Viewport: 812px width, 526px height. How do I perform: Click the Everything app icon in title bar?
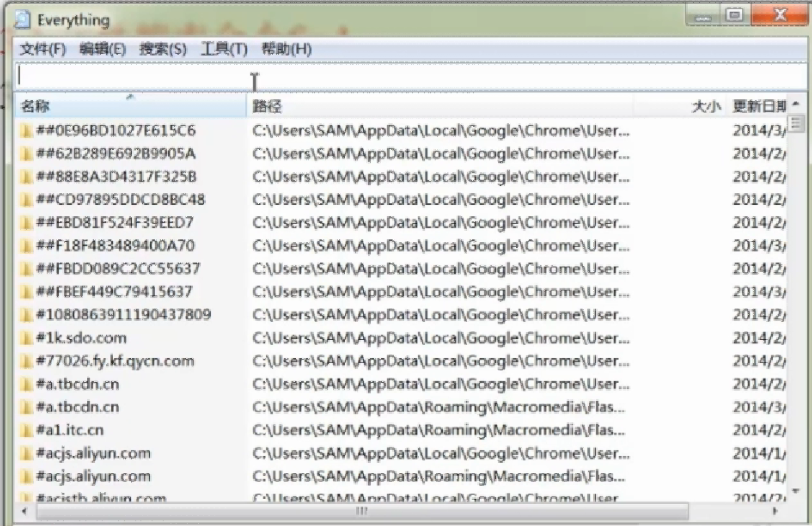[23, 19]
